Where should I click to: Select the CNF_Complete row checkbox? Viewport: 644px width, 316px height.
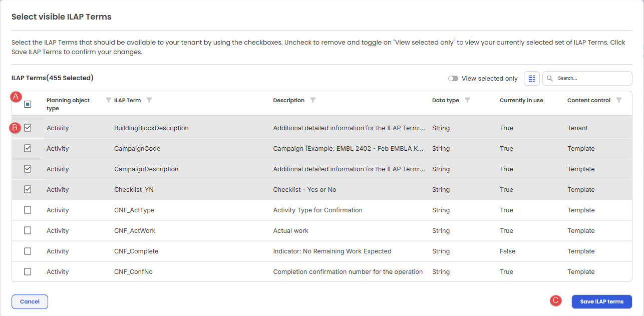coord(28,251)
